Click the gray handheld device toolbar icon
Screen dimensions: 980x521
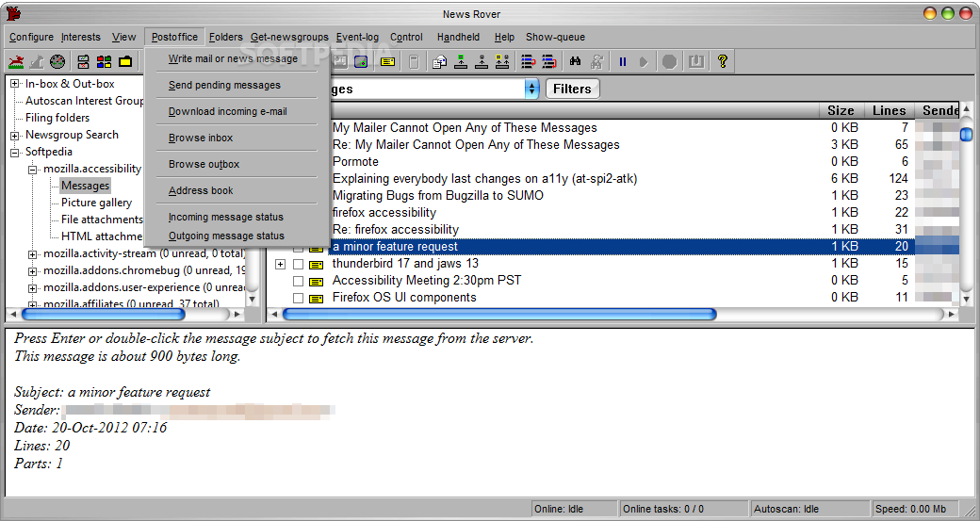(x=413, y=61)
